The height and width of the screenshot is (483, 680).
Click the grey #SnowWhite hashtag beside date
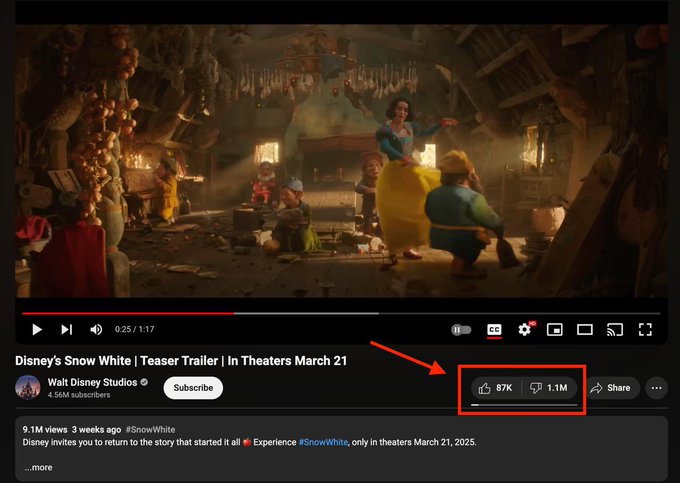pyautogui.click(x=150, y=429)
